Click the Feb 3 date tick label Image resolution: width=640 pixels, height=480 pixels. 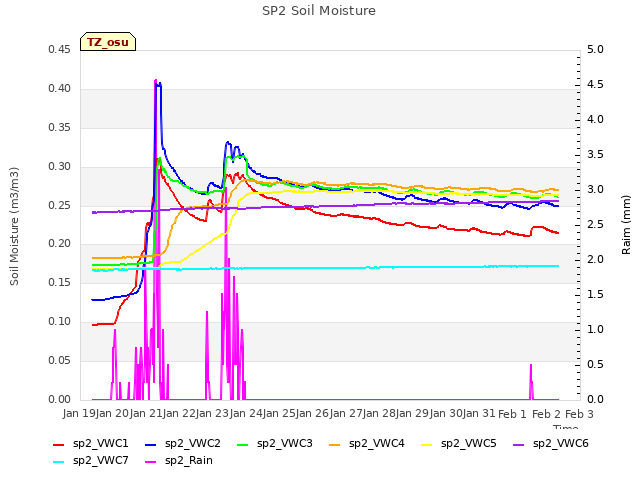[x=579, y=414]
